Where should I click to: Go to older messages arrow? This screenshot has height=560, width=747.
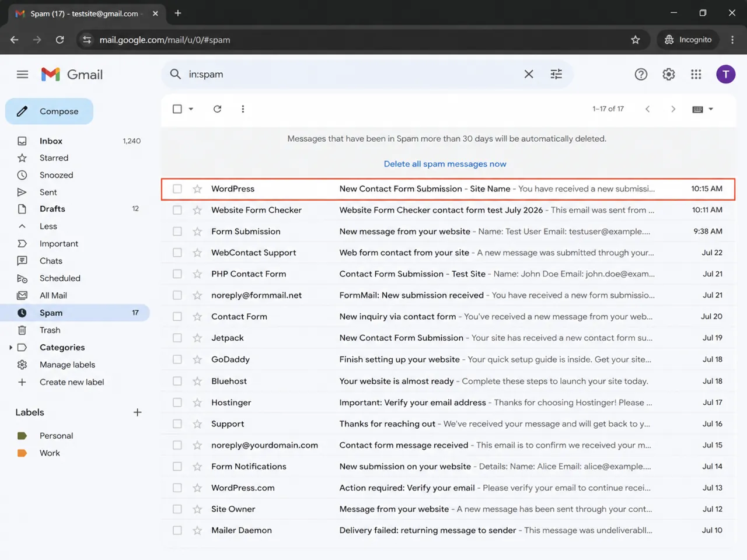[x=673, y=109]
